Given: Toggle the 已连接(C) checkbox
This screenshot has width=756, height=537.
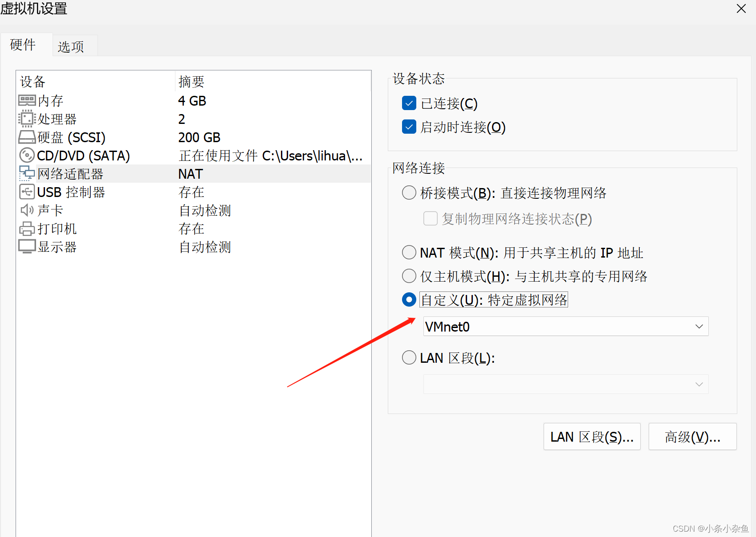Looking at the screenshot, I should point(409,103).
